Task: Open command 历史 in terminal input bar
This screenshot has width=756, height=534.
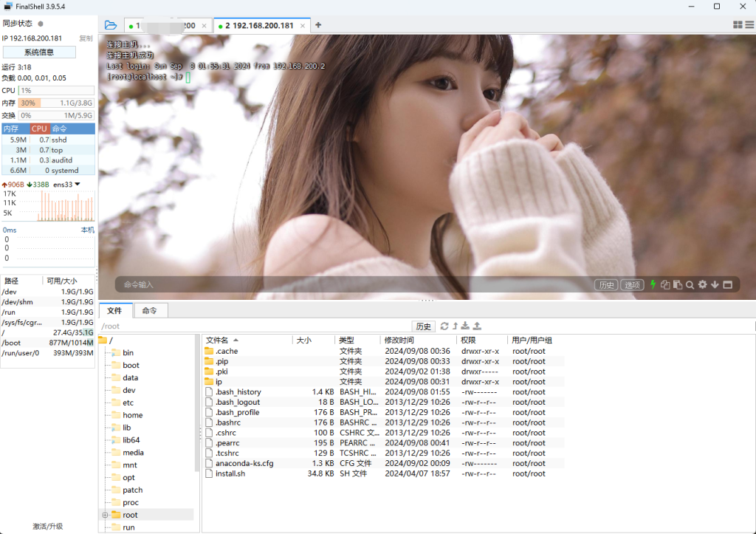Action: [606, 285]
